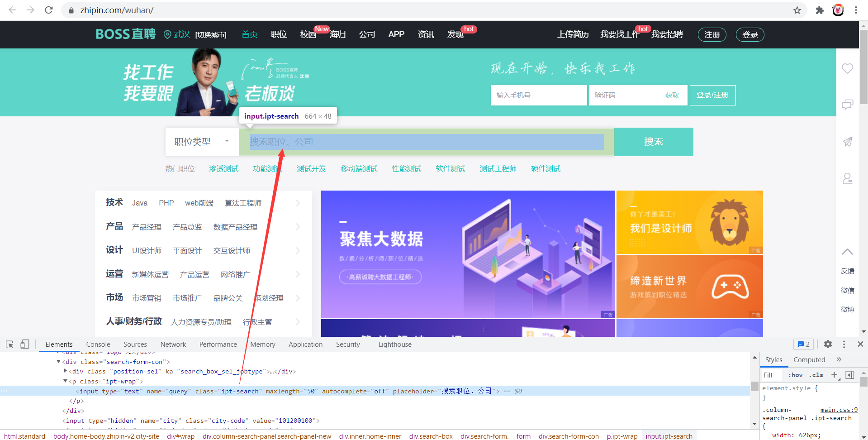Click the back-to-top chevron in sidebar
The height and width of the screenshot is (440, 868).
(847, 252)
